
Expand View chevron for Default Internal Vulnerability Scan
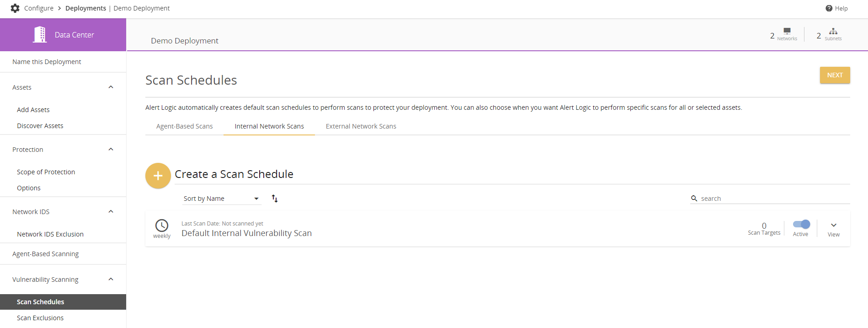[834, 225]
